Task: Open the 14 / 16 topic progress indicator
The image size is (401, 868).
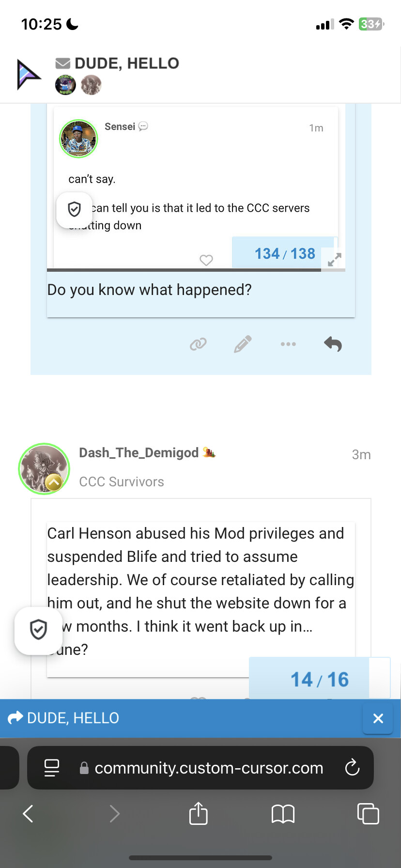Action: (x=320, y=679)
